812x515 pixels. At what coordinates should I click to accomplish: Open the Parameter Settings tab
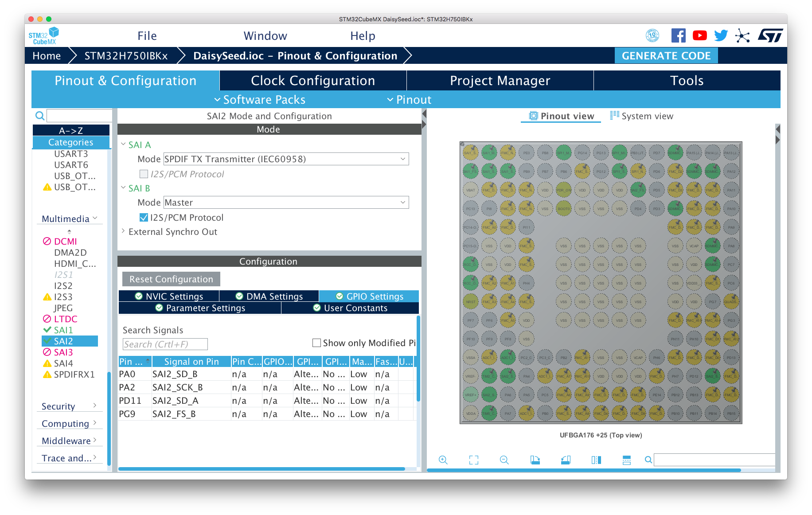point(200,308)
